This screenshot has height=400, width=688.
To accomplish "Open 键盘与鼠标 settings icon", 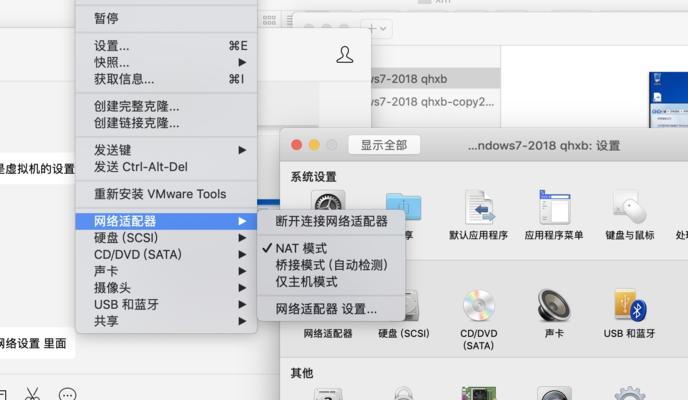I will pos(630,207).
